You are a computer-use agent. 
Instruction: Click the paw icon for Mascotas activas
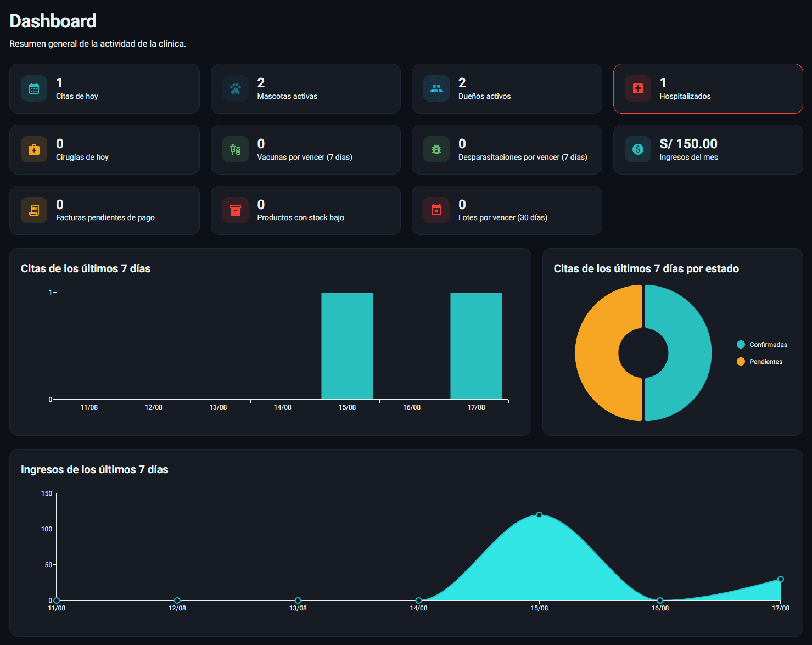click(x=236, y=89)
